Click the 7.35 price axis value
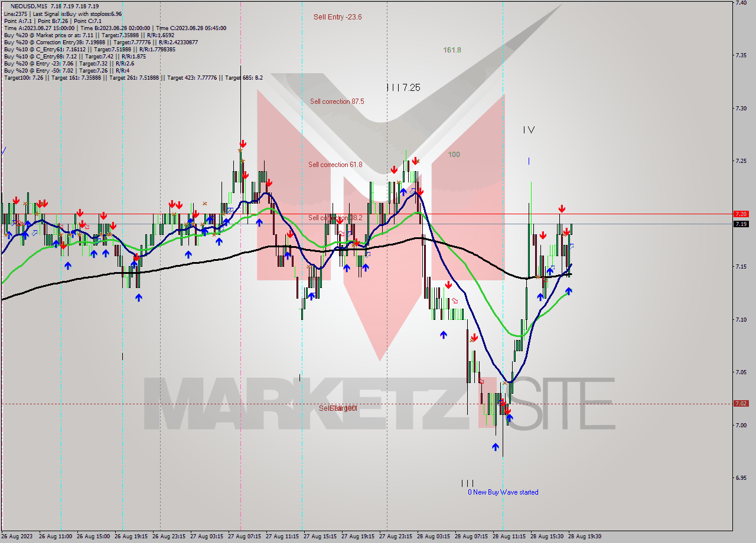The image size is (756, 543). coord(741,55)
